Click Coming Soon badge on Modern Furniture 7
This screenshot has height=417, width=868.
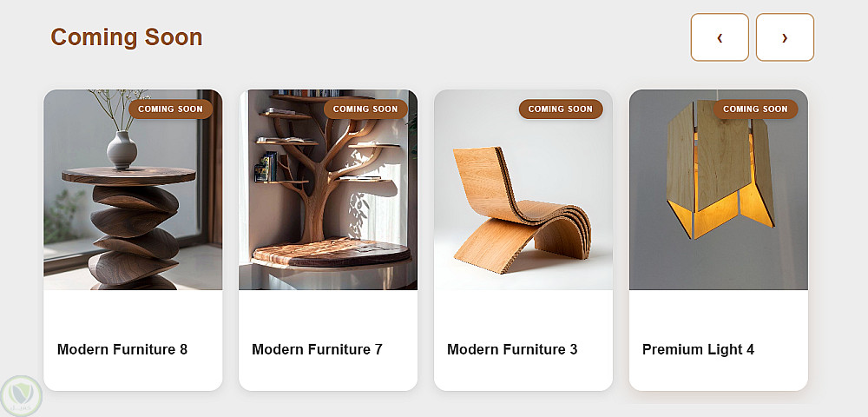[x=365, y=109]
